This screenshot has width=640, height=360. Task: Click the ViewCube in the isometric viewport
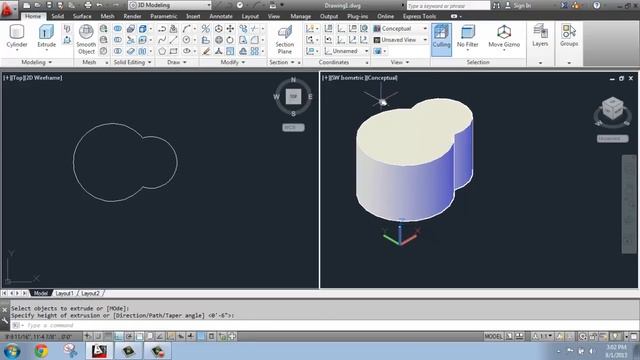(x=612, y=109)
